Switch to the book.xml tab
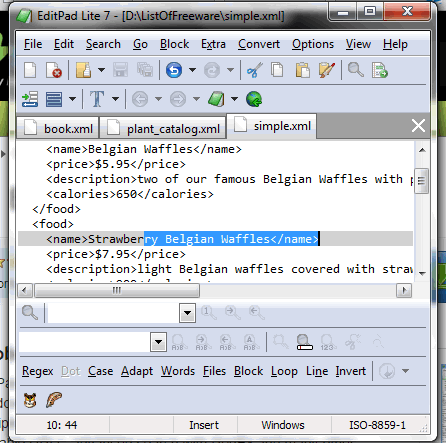Image resolution: width=446 pixels, height=443 pixels. [x=58, y=128]
